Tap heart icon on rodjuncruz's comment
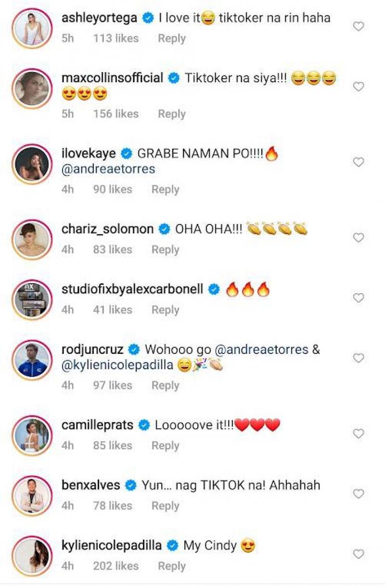This screenshot has height=588, width=385. (359, 358)
